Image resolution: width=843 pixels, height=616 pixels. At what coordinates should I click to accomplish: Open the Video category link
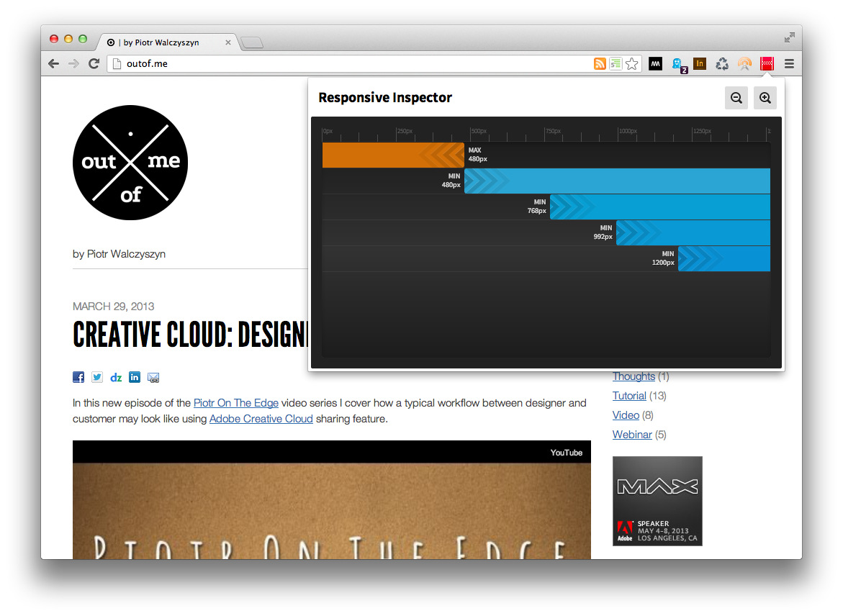coord(626,415)
